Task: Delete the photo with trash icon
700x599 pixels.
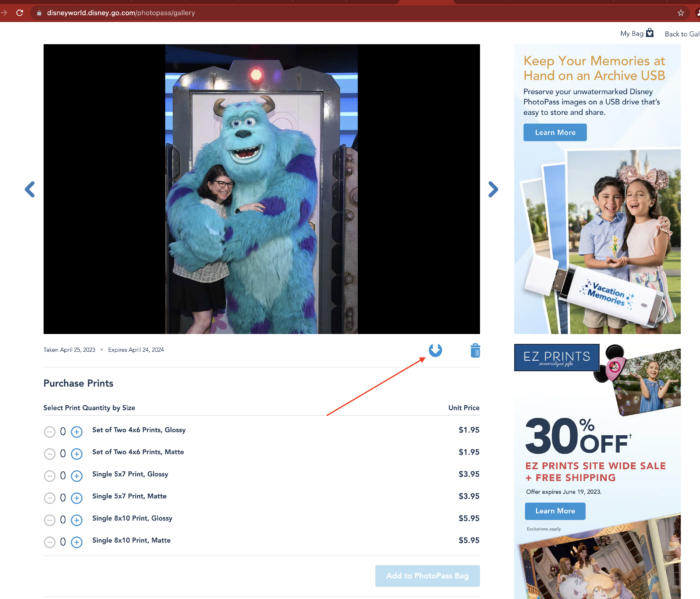Action: [475, 350]
